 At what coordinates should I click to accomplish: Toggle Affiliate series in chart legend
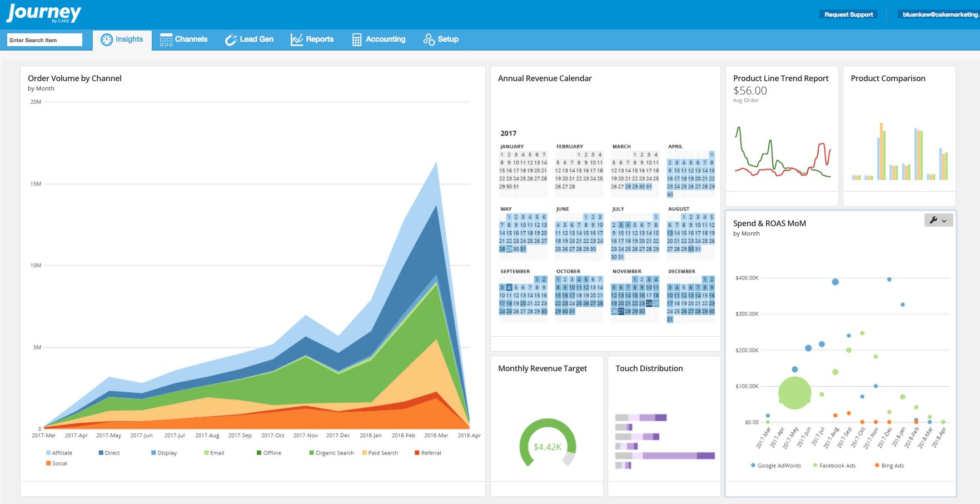[x=59, y=453]
